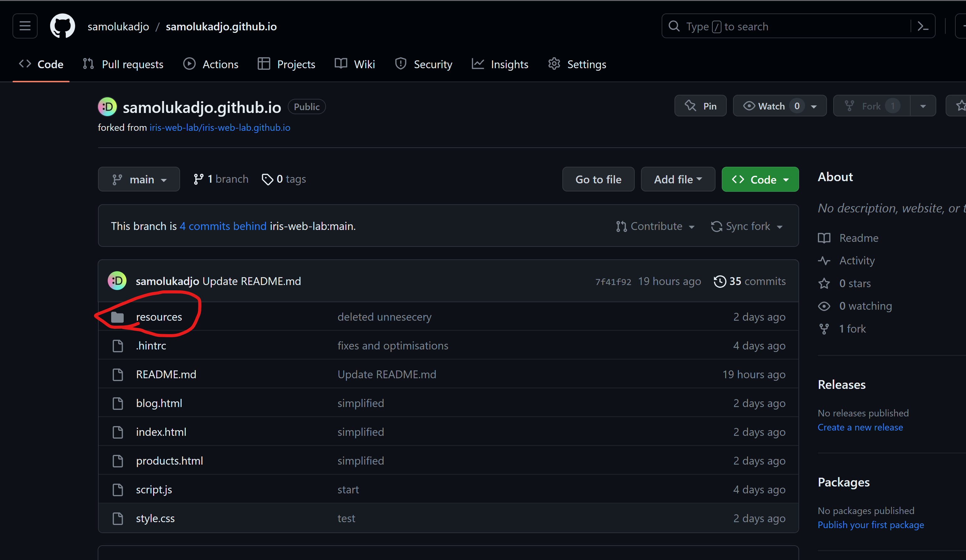Open the hamburger navigation menu
Screen dimensions: 966x560
(24, 26)
